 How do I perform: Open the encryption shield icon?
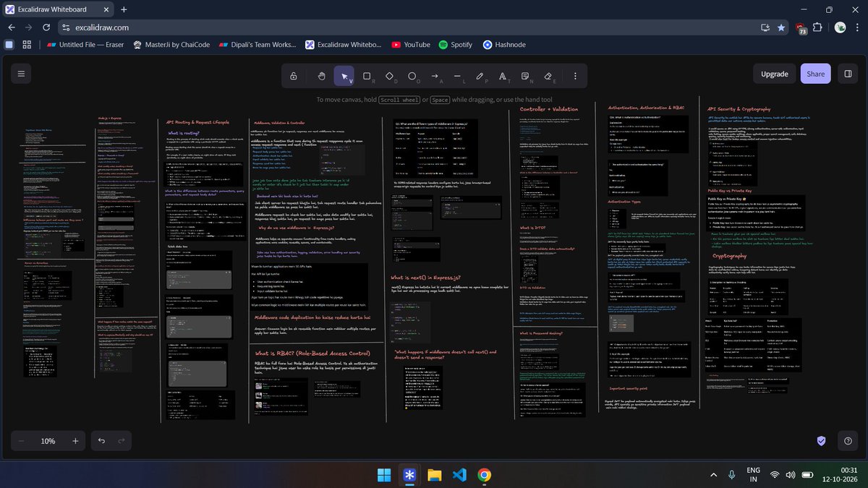tap(821, 441)
